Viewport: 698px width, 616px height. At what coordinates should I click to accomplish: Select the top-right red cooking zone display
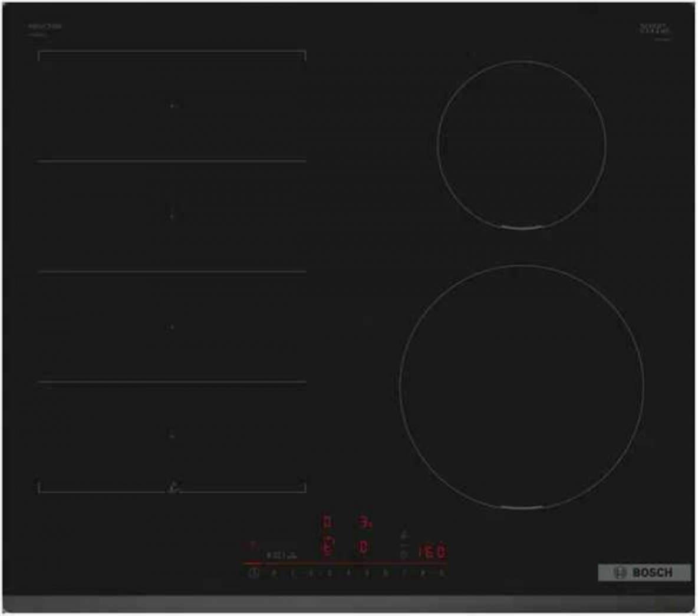pos(365,522)
